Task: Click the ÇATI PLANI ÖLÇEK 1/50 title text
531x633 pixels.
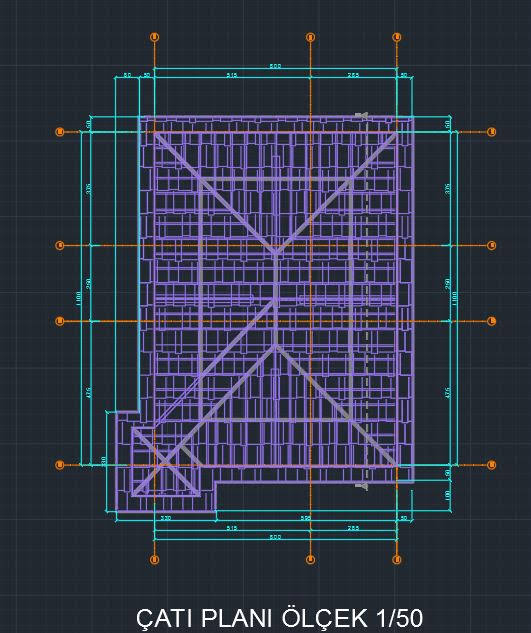Action: point(279,618)
